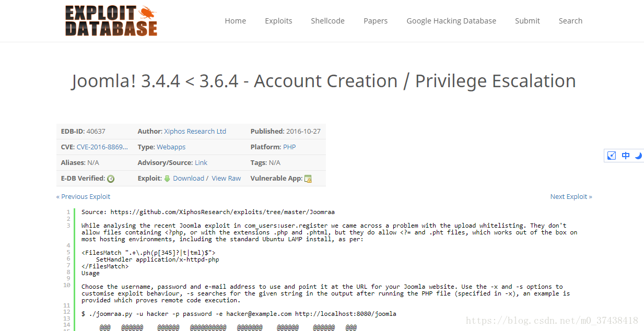Click the ./joomraa.py command line
This screenshot has width=644, height=331.
coord(239,314)
